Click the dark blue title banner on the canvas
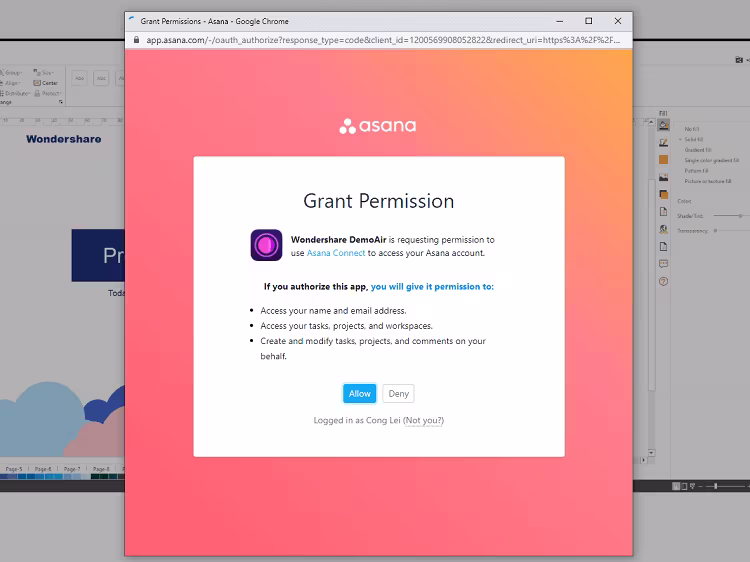The height and width of the screenshot is (562, 750). pyautogui.click(x=98, y=255)
